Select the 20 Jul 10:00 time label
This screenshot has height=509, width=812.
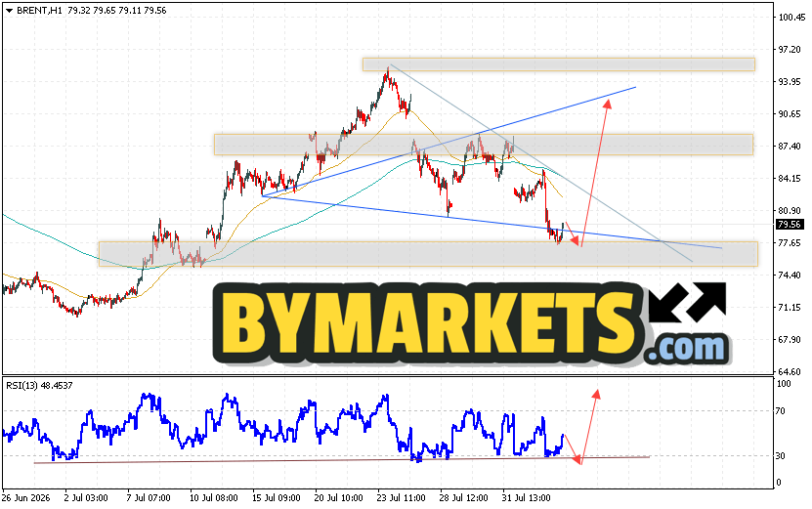coord(338,498)
